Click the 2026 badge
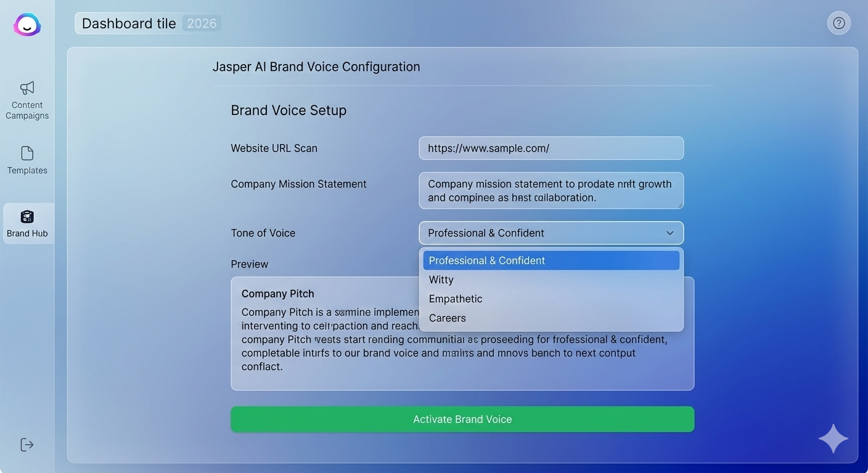 coord(202,23)
